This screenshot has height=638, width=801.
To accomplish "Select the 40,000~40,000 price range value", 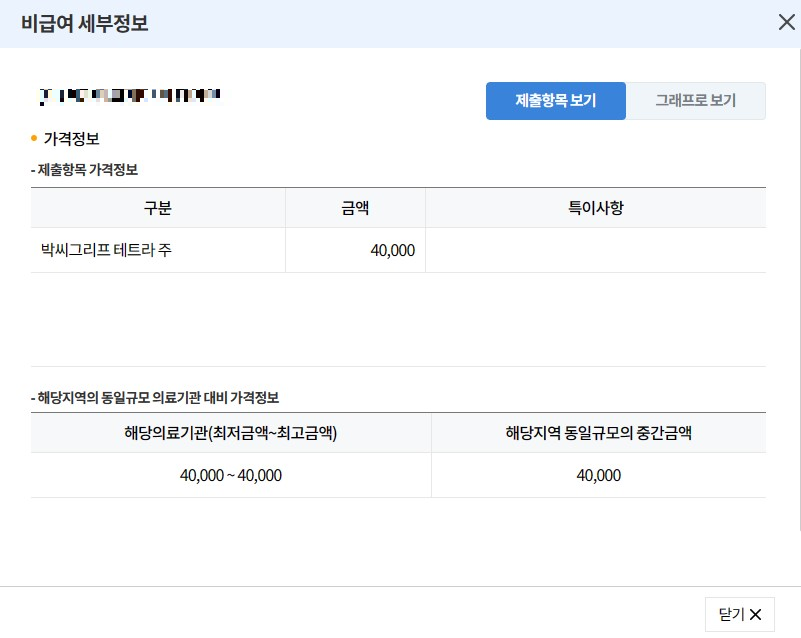I will coord(229,475).
